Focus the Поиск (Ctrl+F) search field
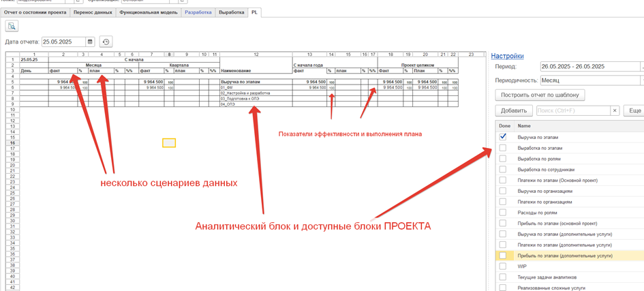644x291 pixels. click(573, 111)
